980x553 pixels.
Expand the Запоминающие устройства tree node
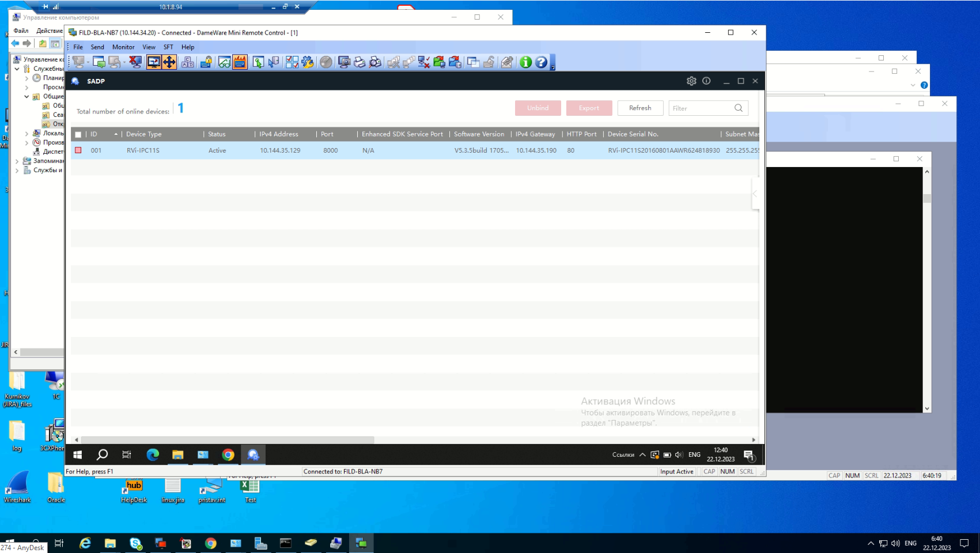pos(17,161)
